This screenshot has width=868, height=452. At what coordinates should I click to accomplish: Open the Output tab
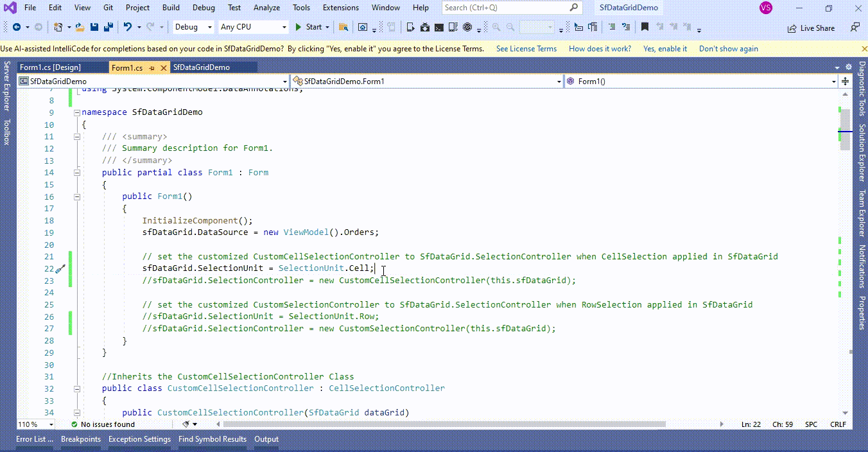(x=266, y=439)
